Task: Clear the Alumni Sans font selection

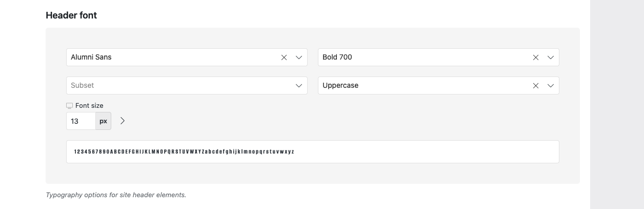Action: click(284, 58)
